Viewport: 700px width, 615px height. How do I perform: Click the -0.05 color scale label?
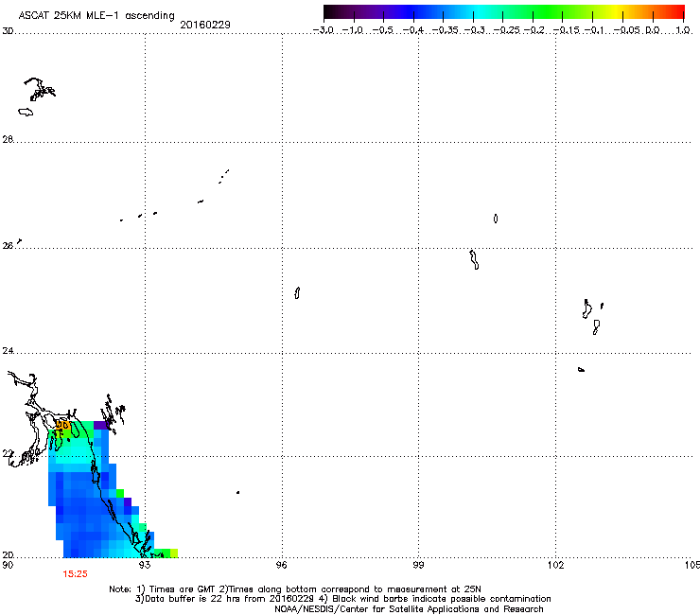pos(626,30)
